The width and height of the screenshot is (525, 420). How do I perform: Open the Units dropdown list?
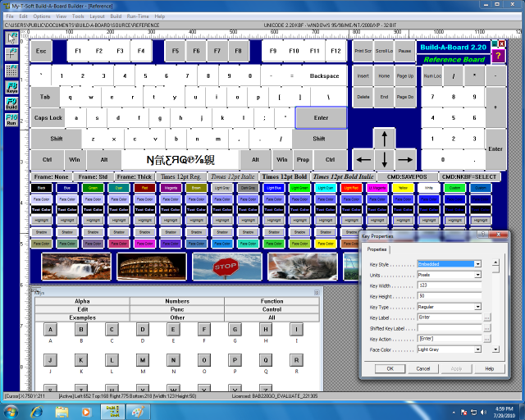pyautogui.click(x=477, y=275)
